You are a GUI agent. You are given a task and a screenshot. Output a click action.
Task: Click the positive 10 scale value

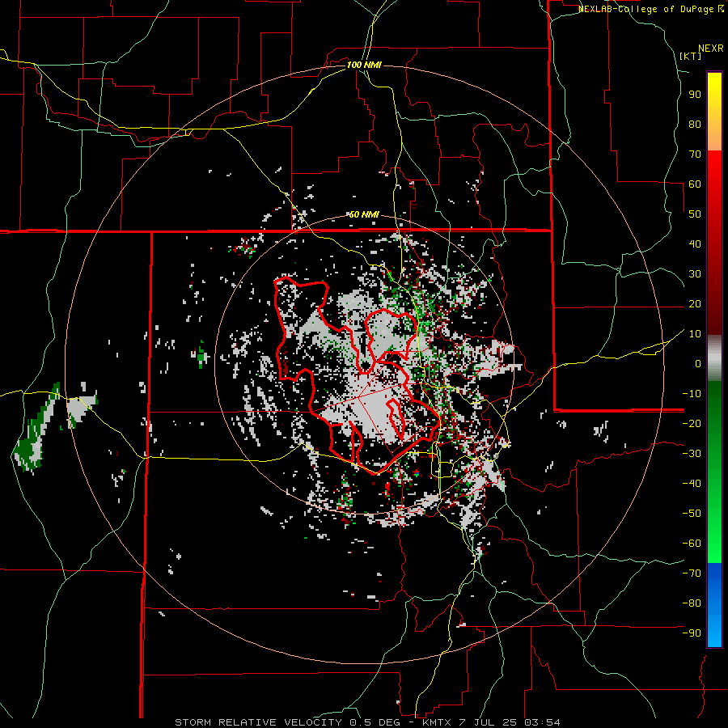(x=695, y=334)
